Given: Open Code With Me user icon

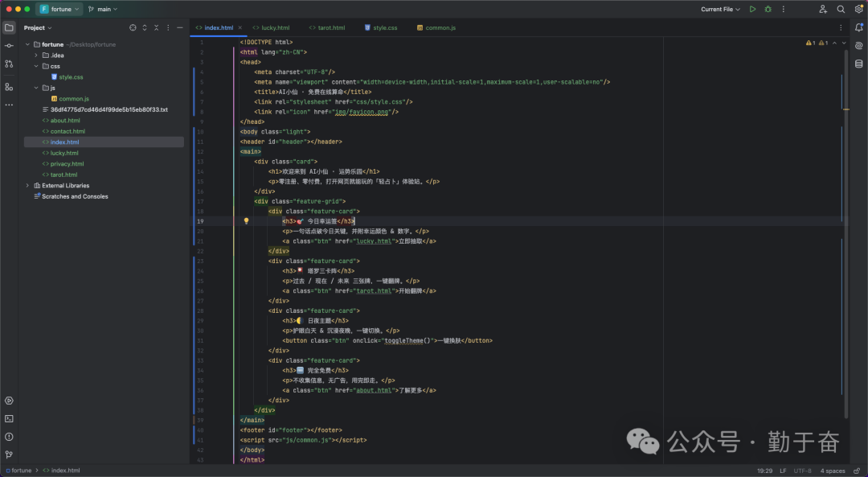Looking at the screenshot, I should [x=823, y=9].
